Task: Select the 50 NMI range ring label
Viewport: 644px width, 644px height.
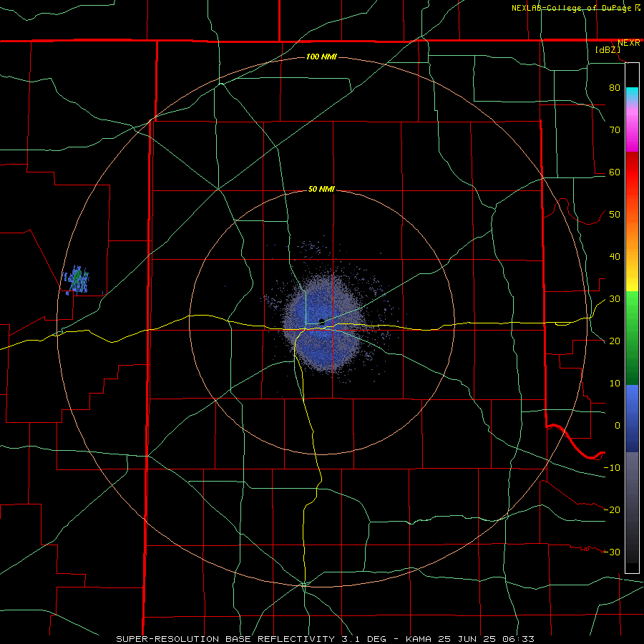Action: (x=321, y=189)
